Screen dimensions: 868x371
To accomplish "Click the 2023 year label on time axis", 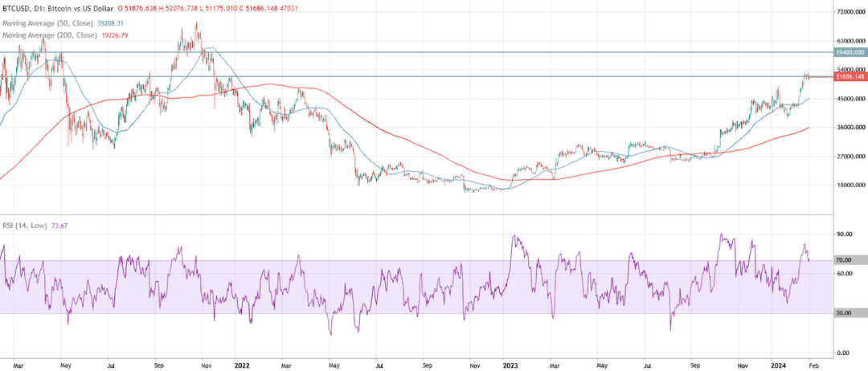I will pos(512,365).
